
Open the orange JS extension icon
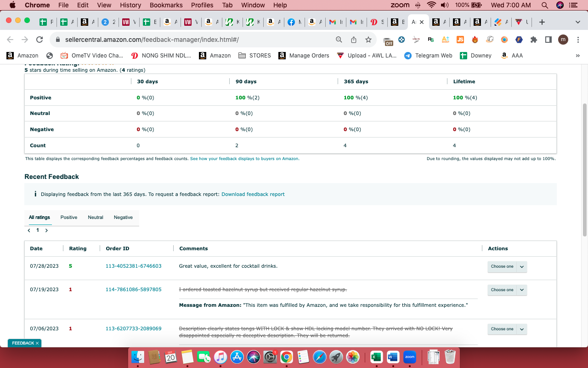click(460, 40)
